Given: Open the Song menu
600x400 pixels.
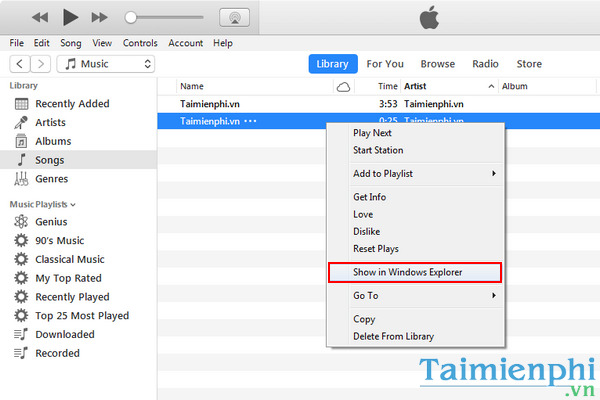Looking at the screenshot, I should [71, 43].
